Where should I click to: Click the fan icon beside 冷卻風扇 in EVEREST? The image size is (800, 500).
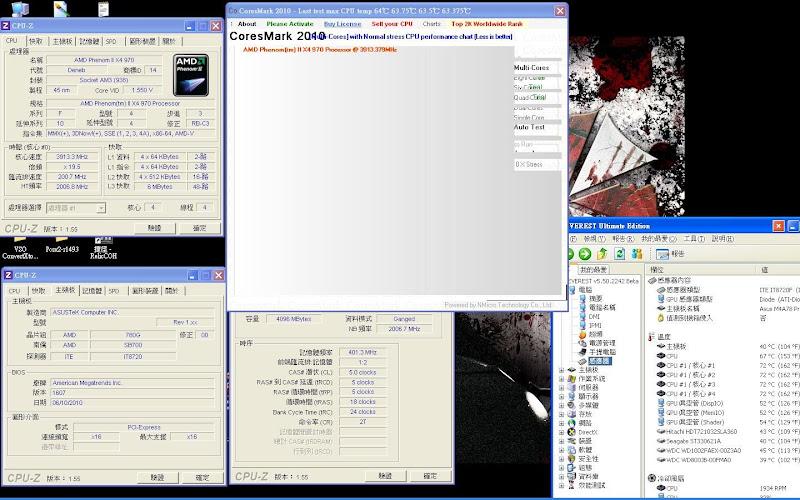[652, 478]
